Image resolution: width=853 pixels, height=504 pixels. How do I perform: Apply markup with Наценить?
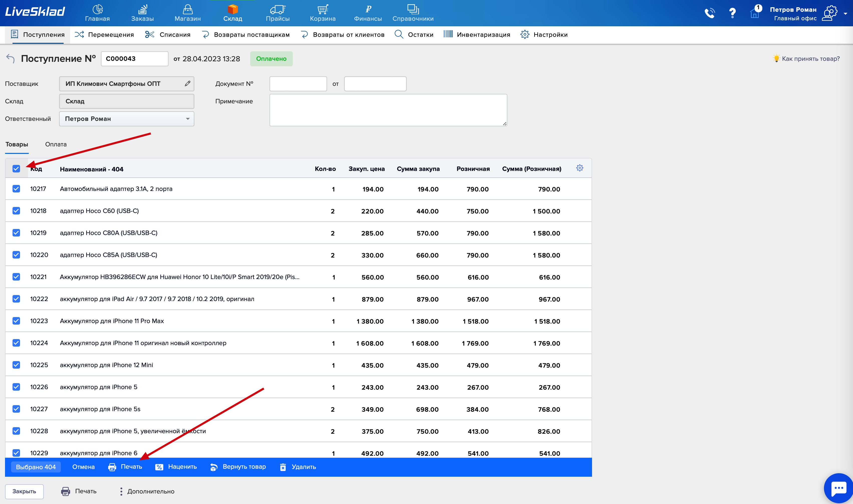(x=176, y=467)
